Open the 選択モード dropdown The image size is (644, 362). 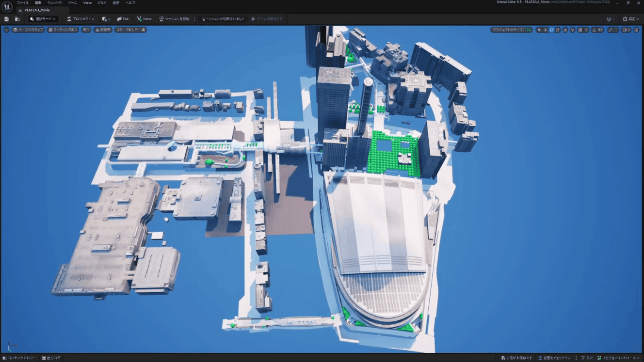pyautogui.click(x=43, y=19)
